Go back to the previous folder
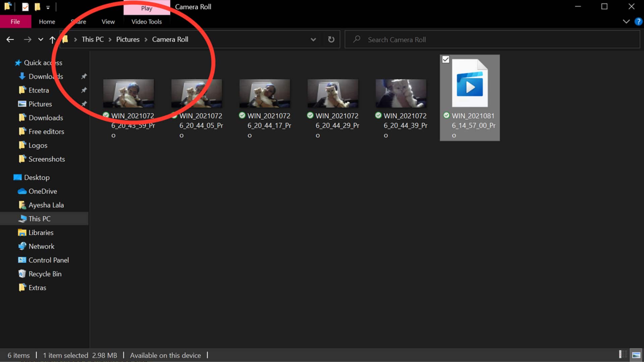 tap(10, 39)
